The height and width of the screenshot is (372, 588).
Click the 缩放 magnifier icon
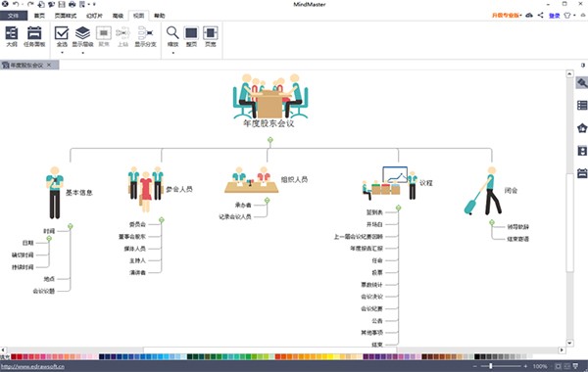tap(172, 33)
